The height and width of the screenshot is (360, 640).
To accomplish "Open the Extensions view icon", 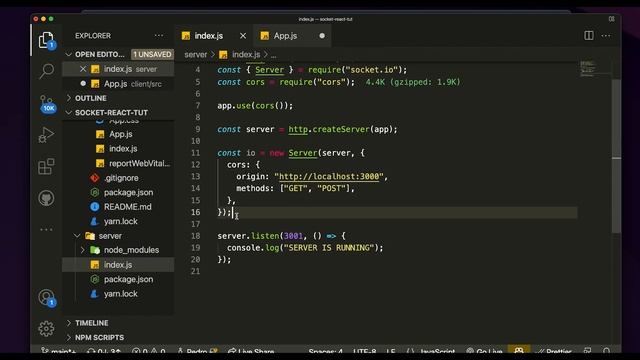I will pyautogui.click(x=46, y=167).
